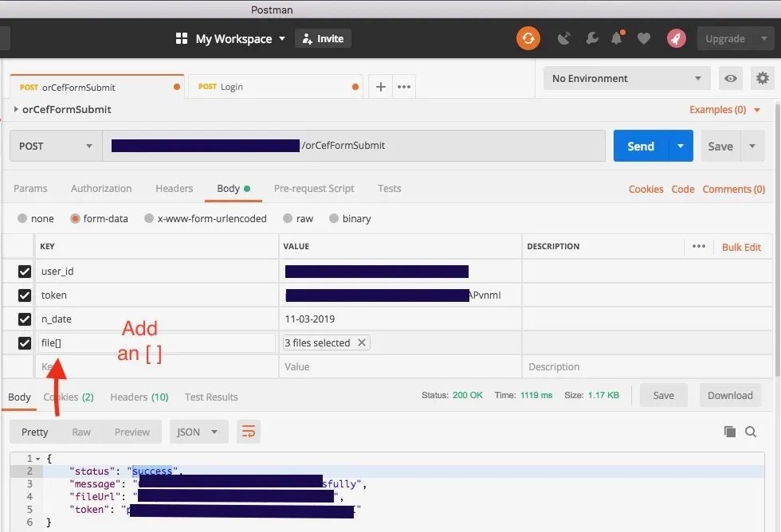The image size is (781, 532).
Task: Click the request Save button
Action: [720, 146]
